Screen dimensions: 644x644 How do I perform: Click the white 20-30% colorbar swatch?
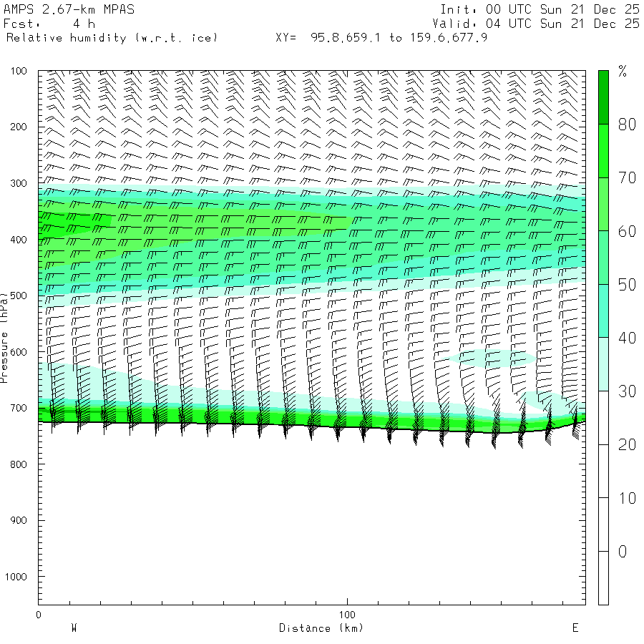pos(603,418)
